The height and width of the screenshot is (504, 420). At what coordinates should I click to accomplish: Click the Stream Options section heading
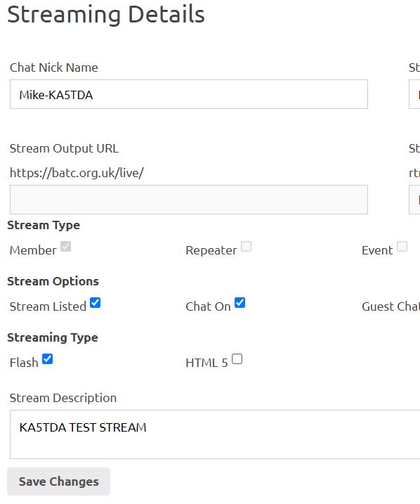(x=53, y=281)
